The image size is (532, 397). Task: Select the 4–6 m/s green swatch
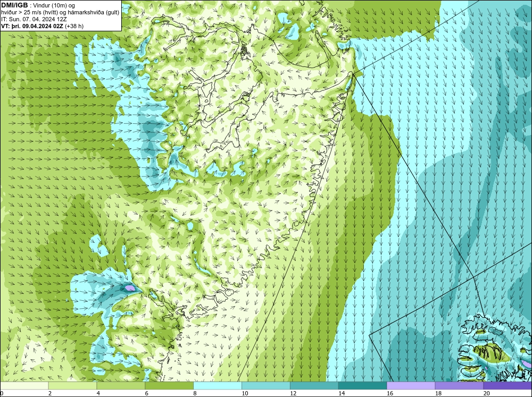tap(121, 386)
